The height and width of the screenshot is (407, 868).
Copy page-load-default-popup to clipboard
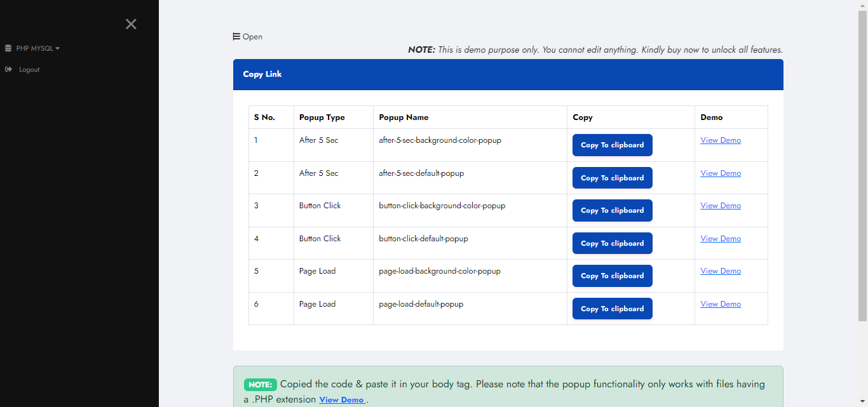point(612,309)
